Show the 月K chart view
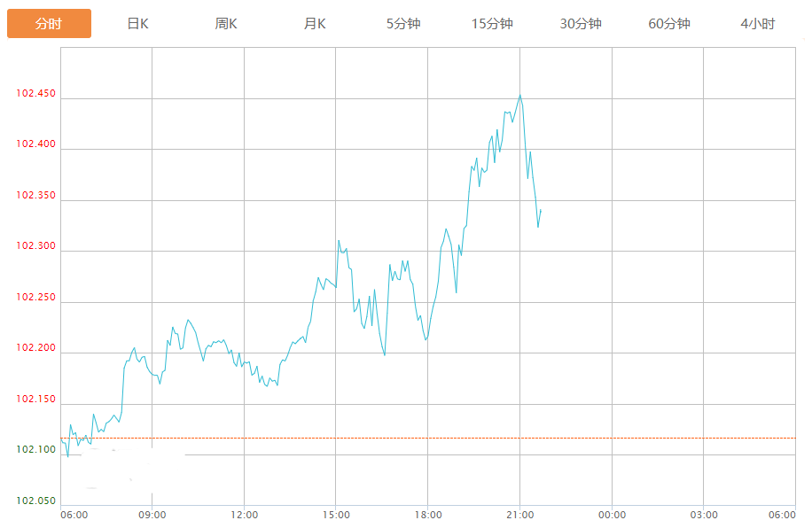This screenshot has height=528, width=812. point(315,24)
